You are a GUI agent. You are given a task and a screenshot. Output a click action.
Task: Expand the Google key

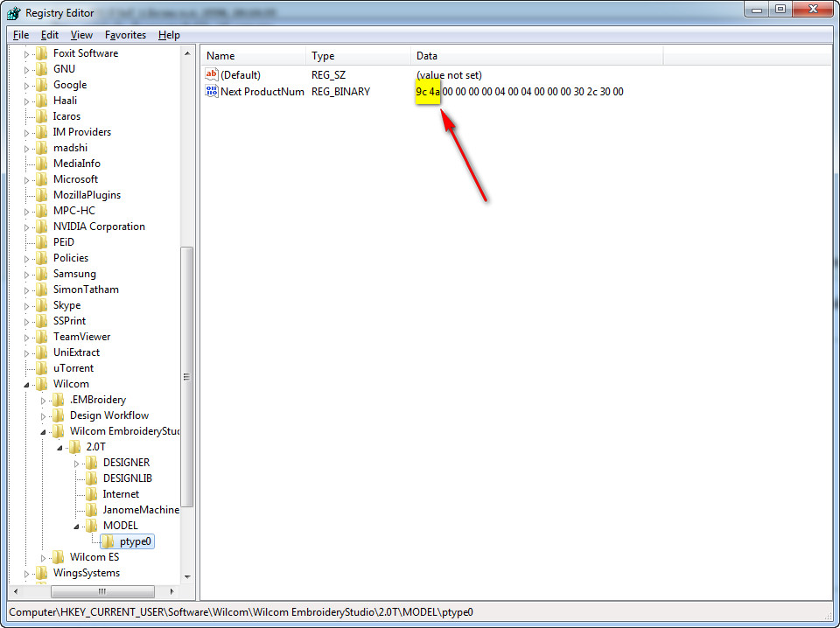(26, 86)
